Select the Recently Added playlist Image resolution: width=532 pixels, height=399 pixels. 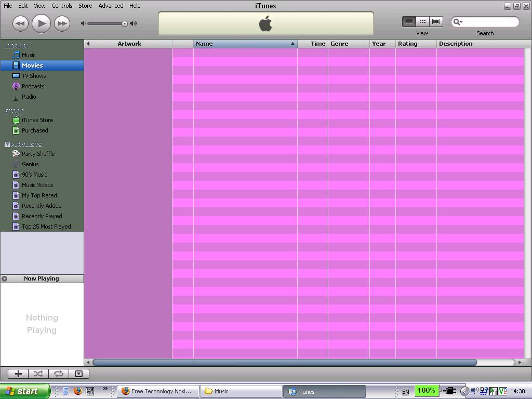click(x=42, y=206)
